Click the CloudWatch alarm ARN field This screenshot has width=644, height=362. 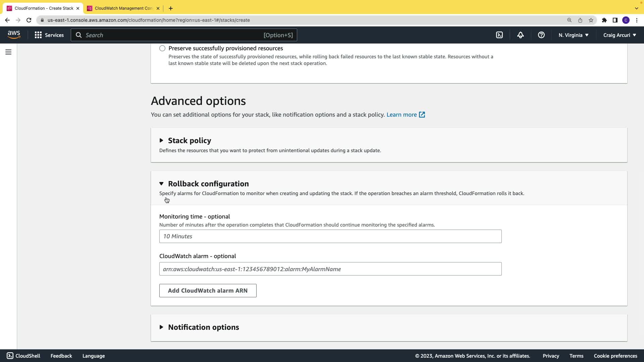330,269
